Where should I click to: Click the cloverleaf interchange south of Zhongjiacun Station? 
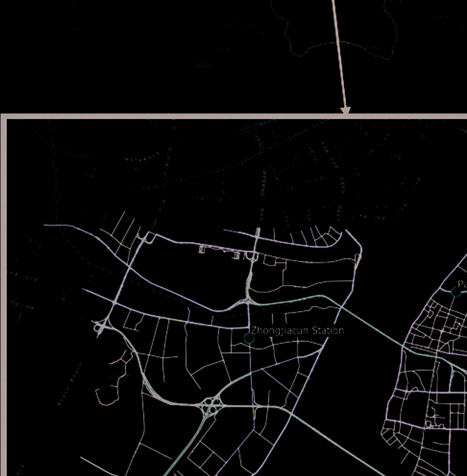pos(211,406)
